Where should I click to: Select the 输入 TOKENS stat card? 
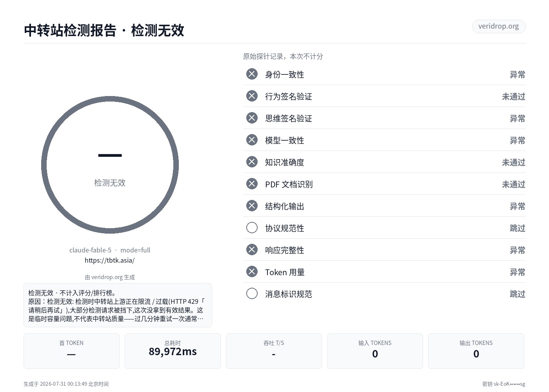click(375, 351)
